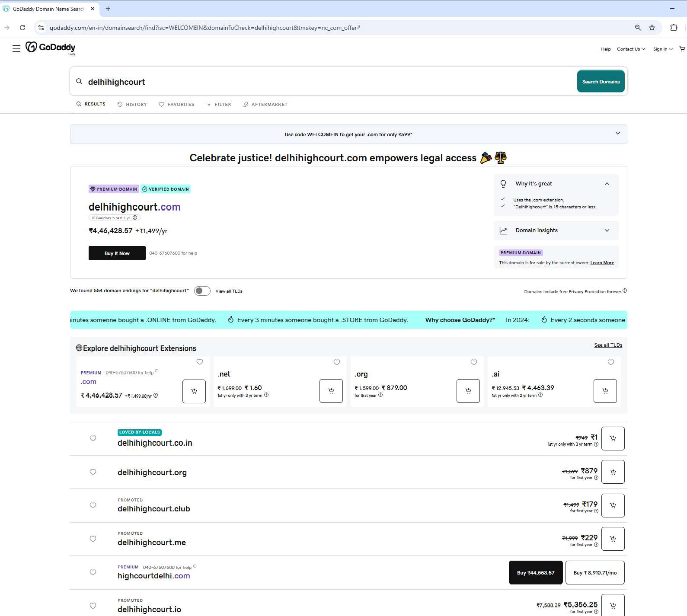Click the browser address bar URL
The image size is (687, 616).
tap(205, 28)
